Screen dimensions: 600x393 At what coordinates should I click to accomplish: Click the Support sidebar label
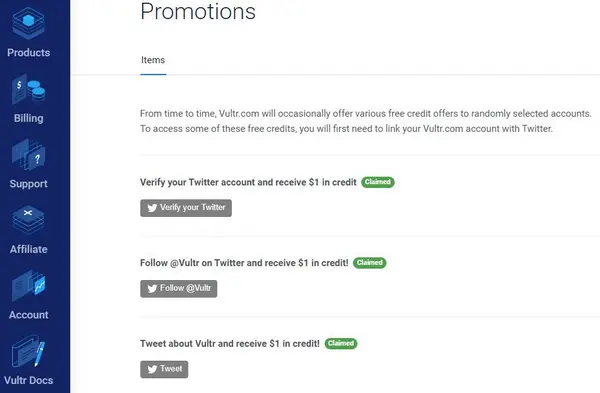point(29,184)
